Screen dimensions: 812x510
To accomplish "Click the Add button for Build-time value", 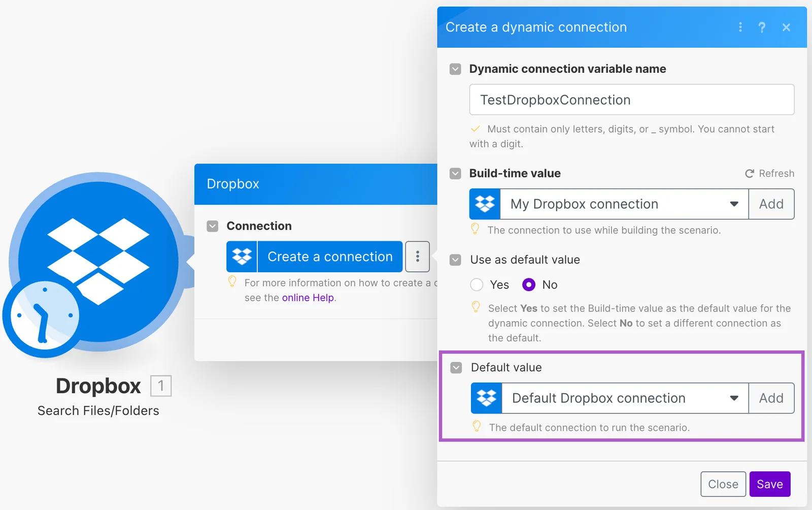I will (771, 204).
